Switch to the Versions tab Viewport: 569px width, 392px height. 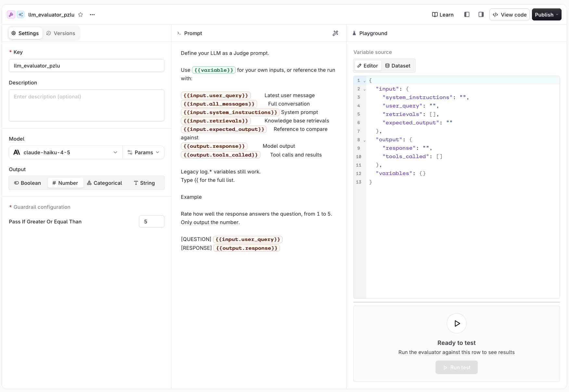(x=61, y=33)
